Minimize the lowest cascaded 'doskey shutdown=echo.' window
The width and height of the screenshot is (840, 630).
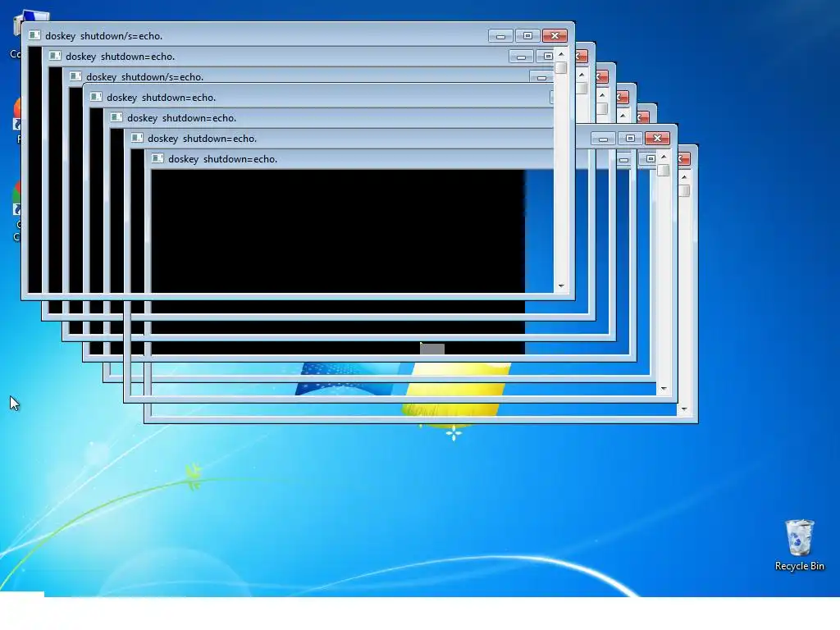tap(623, 159)
